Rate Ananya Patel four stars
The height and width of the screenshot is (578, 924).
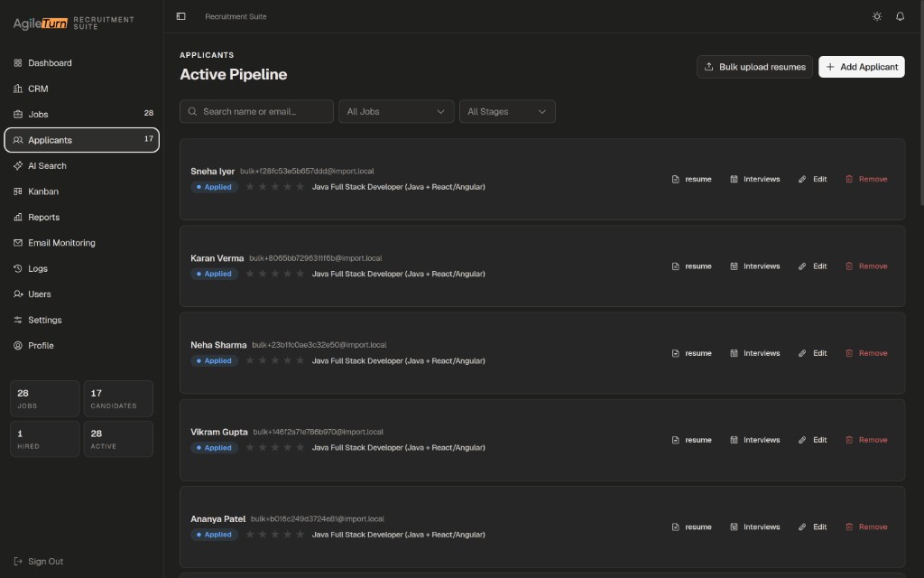click(288, 535)
